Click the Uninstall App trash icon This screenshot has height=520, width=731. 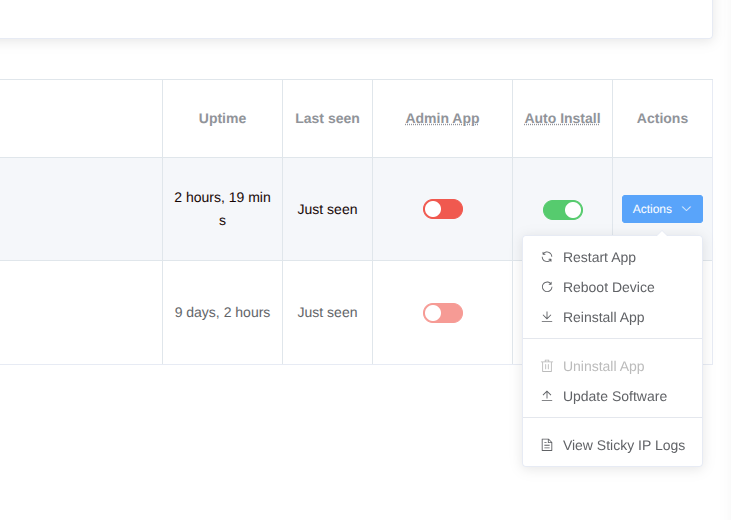[x=547, y=367]
